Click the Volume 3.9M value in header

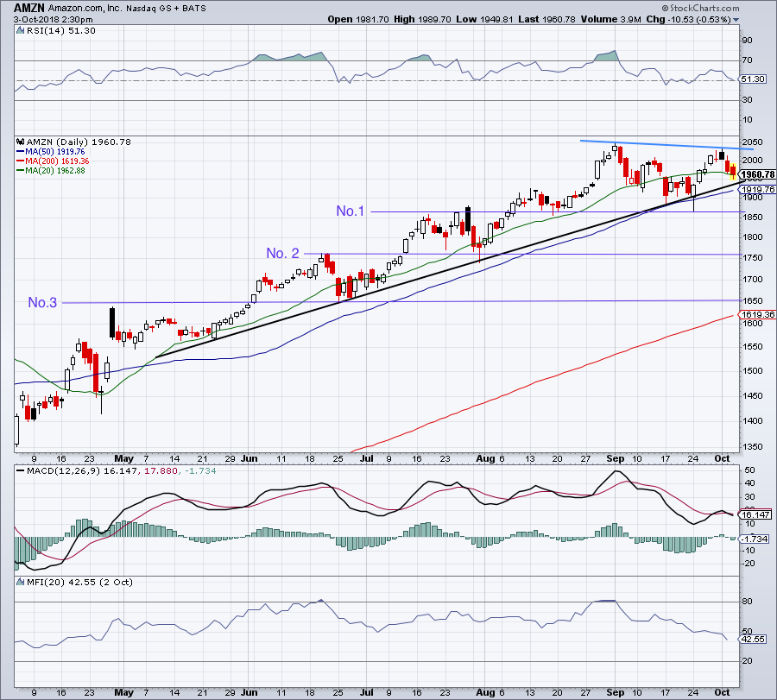[610, 19]
